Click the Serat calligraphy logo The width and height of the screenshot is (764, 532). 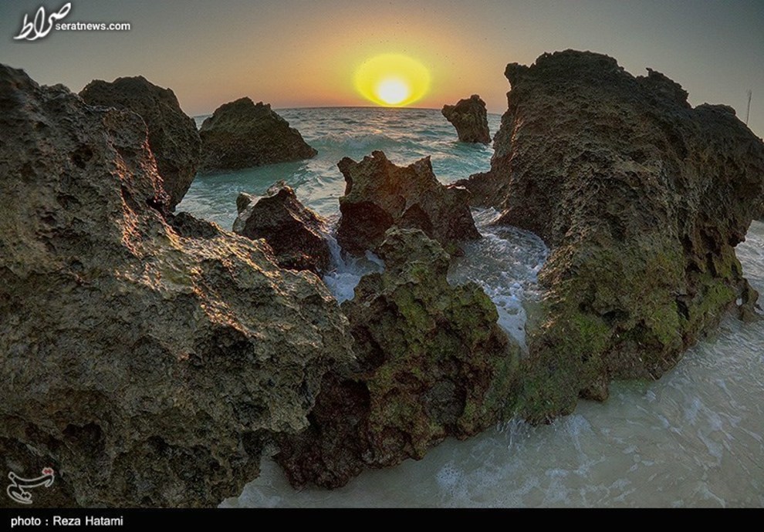coord(42,21)
